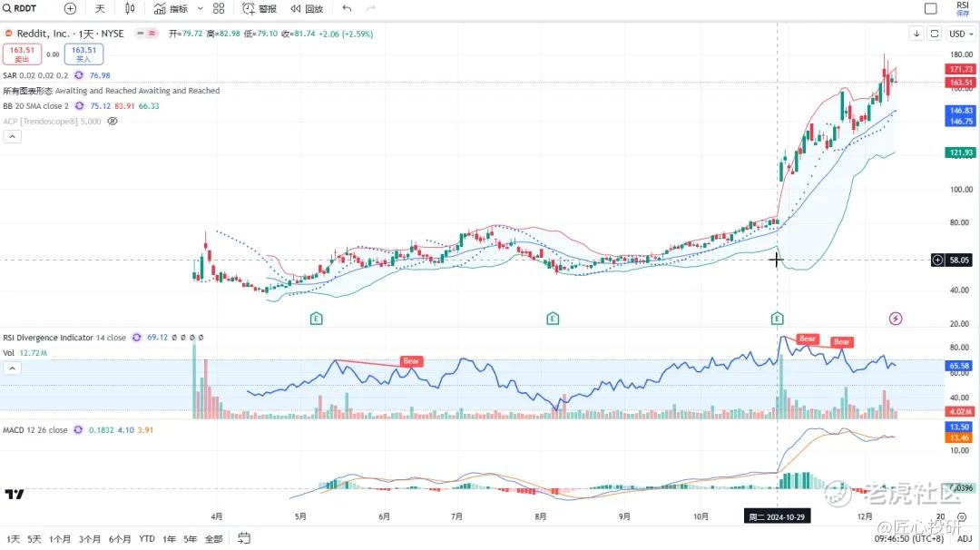Set the range to 5天
This screenshot has width=980, height=550.
34,539
